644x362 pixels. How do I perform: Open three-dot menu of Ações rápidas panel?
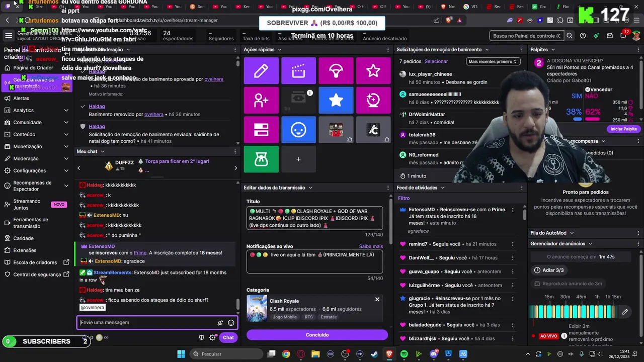click(388, 50)
